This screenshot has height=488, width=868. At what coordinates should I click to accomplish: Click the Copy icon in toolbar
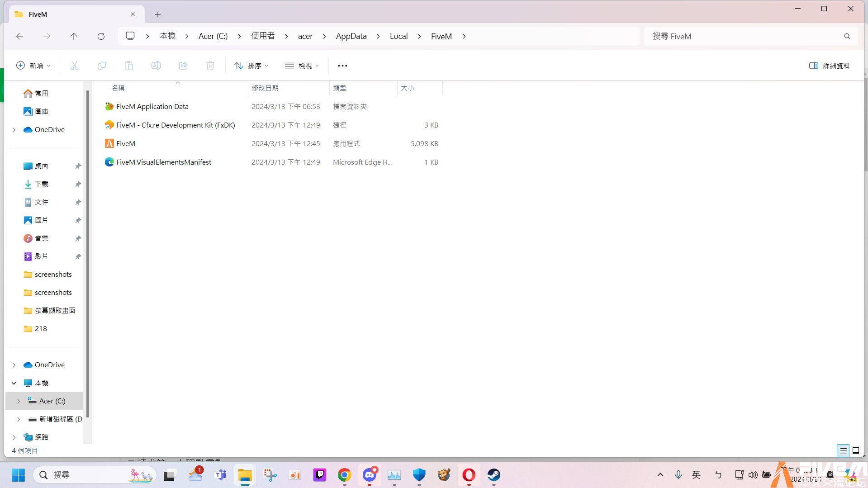[x=102, y=66]
